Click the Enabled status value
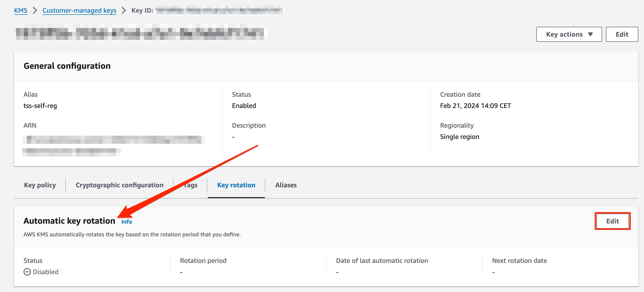The width and height of the screenshot is (644, 292). coord(244,106)
